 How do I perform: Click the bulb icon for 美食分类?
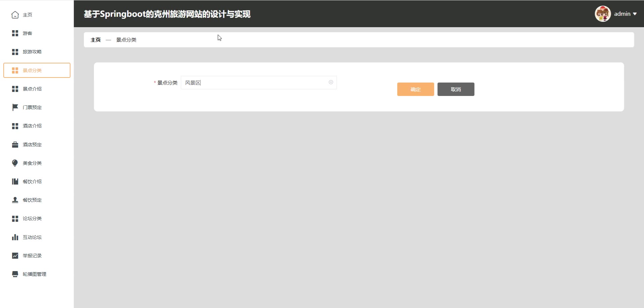tap(15, 163)
